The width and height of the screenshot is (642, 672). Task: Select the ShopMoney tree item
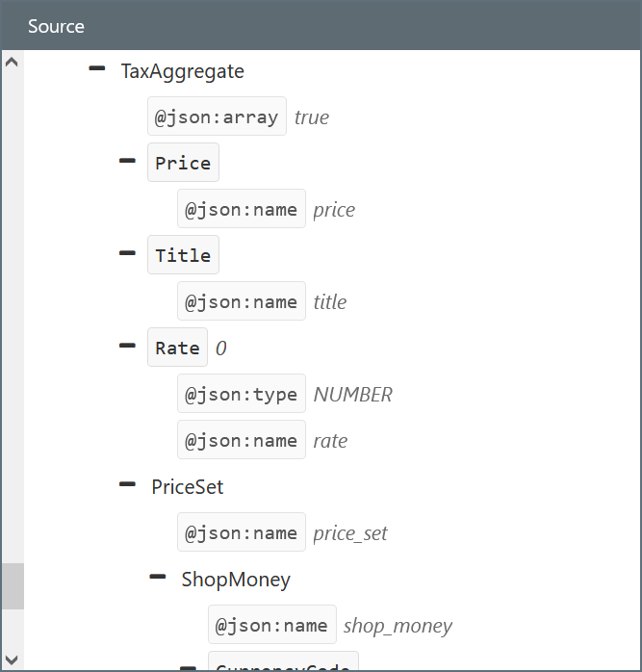click(236, 580)
